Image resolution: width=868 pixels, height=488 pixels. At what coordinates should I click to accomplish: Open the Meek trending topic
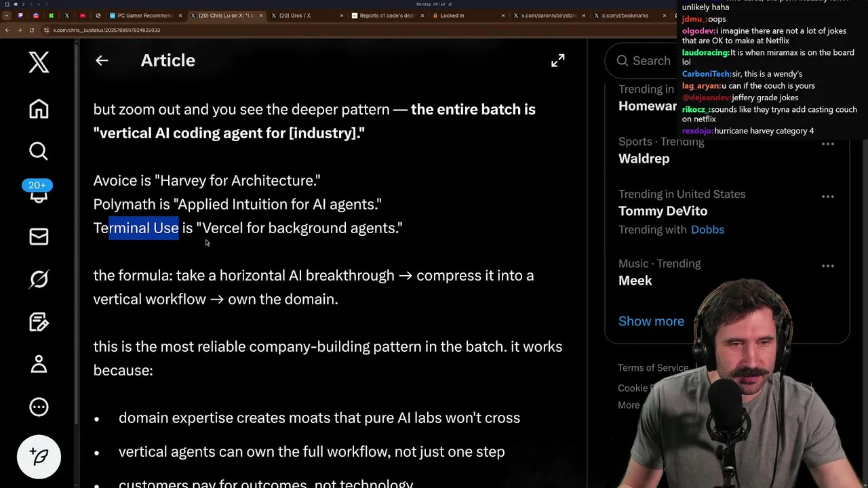[x=635, y=281]
